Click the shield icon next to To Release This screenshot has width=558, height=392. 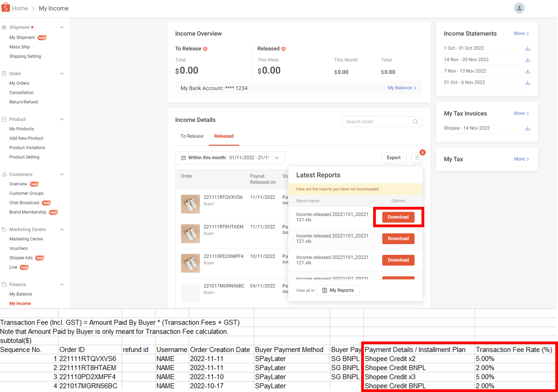pos(205,49)
